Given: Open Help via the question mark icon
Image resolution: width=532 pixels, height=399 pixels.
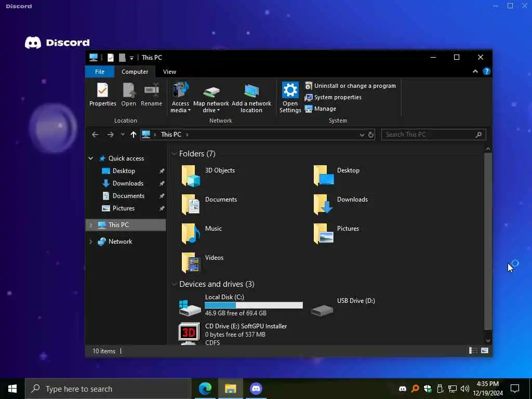Looking at the screenshot, I should point(486,71).
